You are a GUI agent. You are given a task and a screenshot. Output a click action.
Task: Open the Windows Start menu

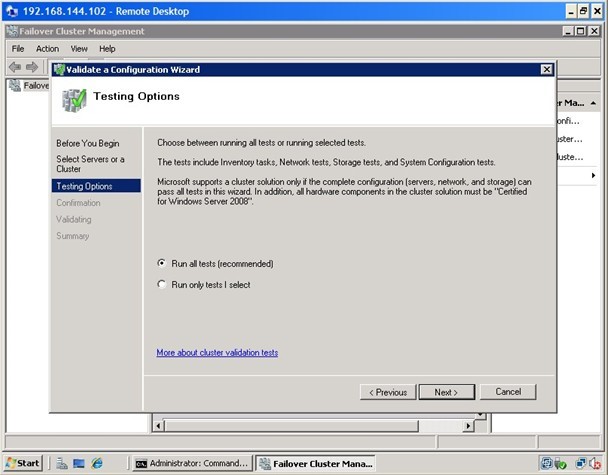pos(23,463)
